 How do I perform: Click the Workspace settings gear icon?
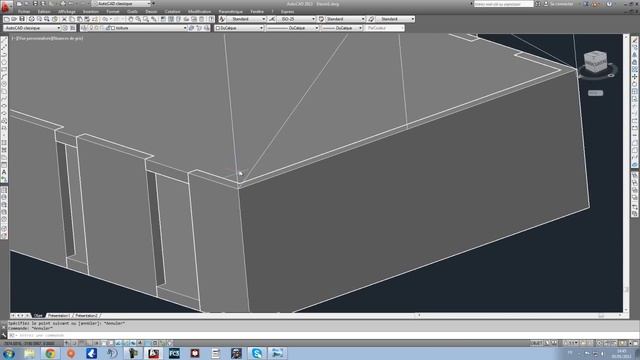(x=65, y=28)
